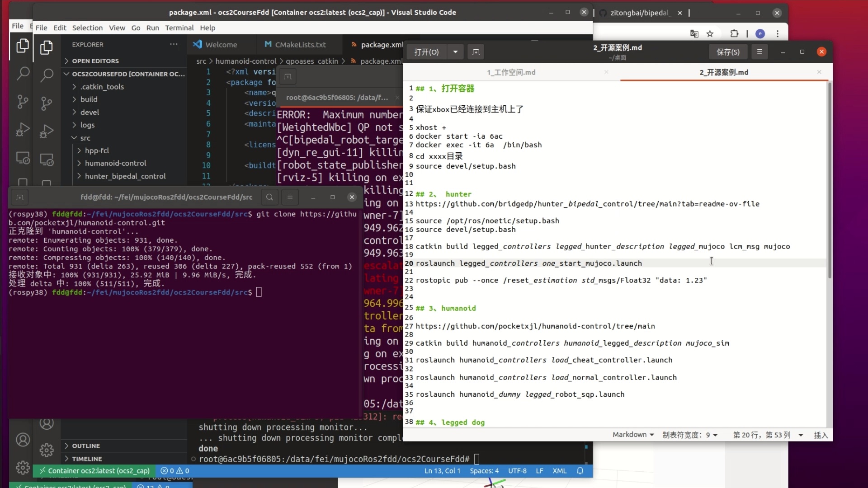Open dropdown arrow next to 打开(O) button
Screen dimensions: 868x488
(455, 52)
